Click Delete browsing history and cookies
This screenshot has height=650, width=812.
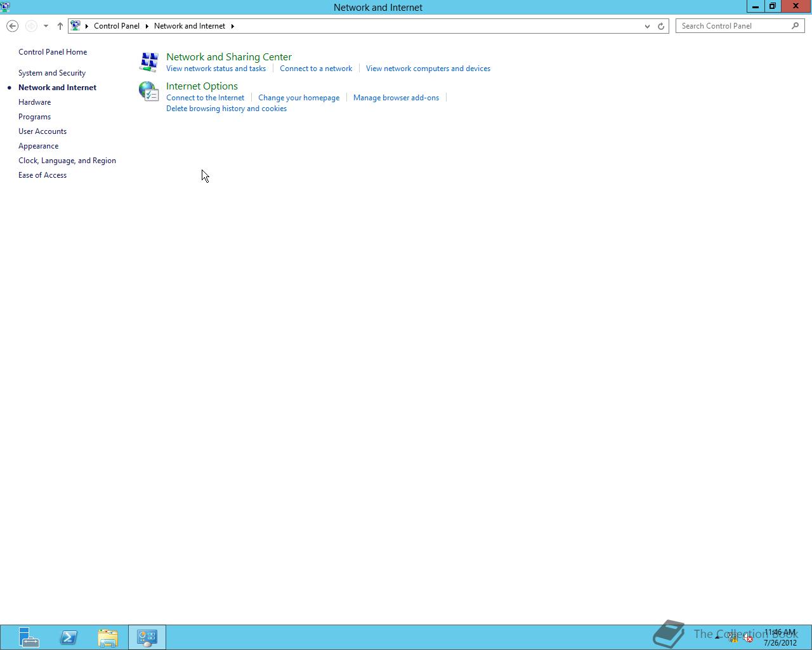[226, 109]
